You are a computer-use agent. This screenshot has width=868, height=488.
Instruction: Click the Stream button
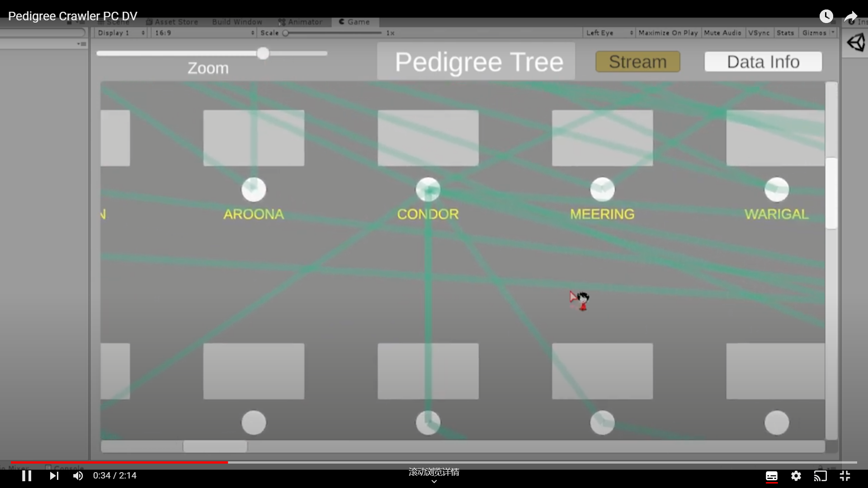click(637, 62)
